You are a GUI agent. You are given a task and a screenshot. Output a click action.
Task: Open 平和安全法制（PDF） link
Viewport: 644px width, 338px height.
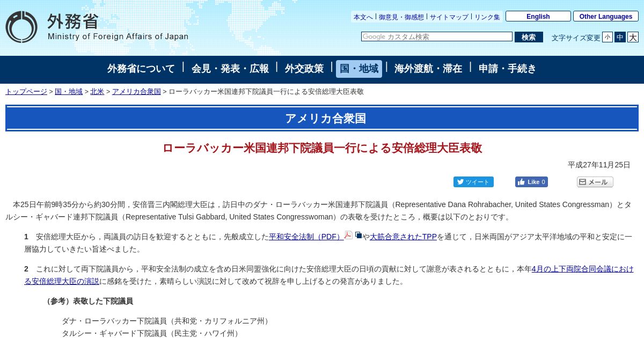click(x=306, y=237)
